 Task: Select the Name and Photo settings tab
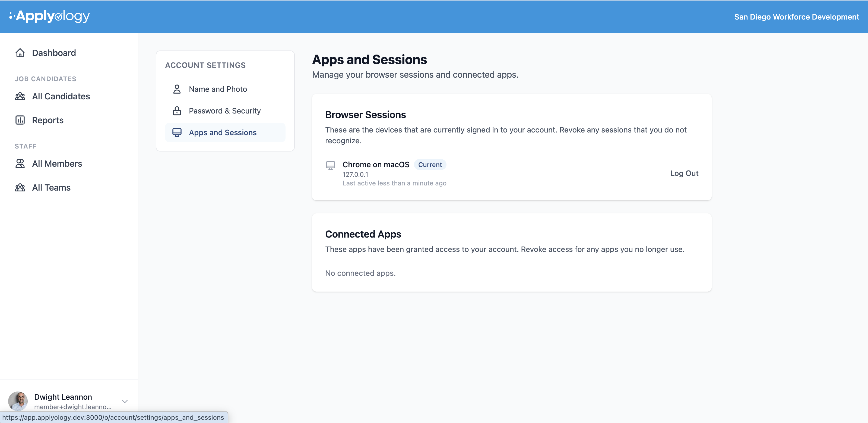coord(225,89)
